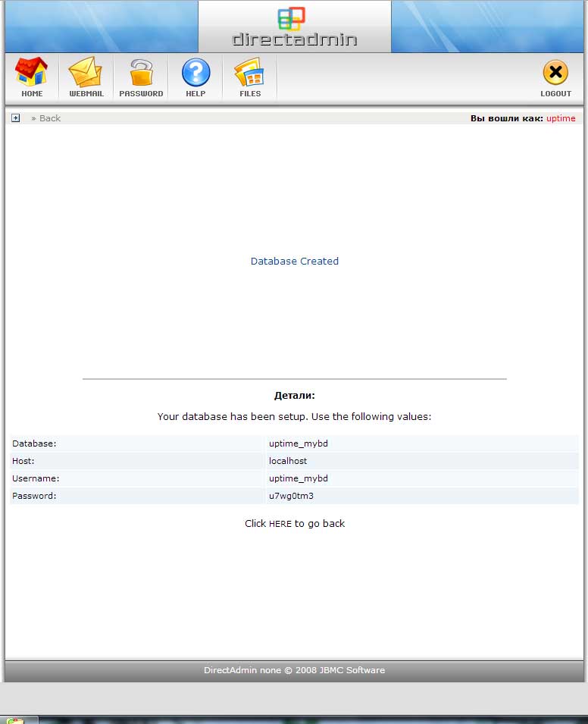
Task: Click the Database: label
Action: [34, 443]
